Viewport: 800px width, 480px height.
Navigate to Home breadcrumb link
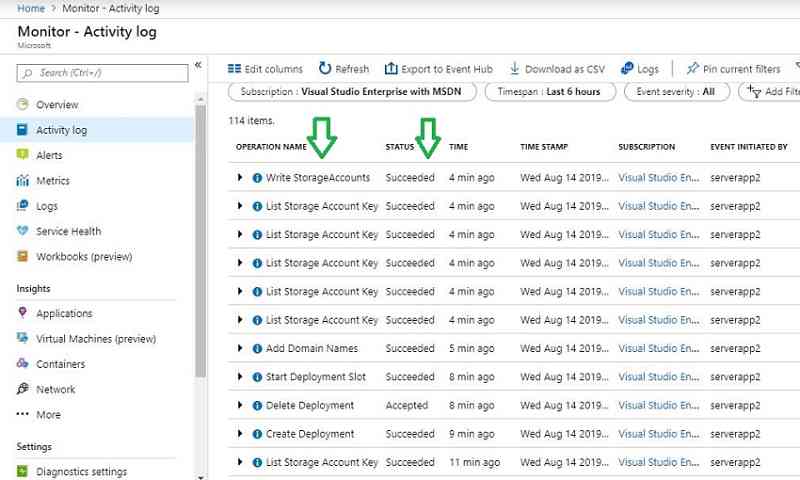(x=31, y=8)
